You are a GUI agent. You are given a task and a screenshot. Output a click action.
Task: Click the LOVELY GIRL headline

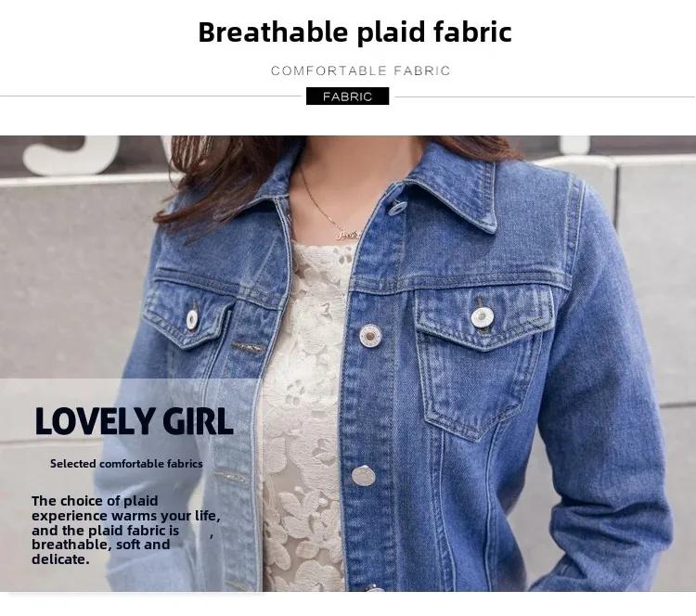(134, 421)
